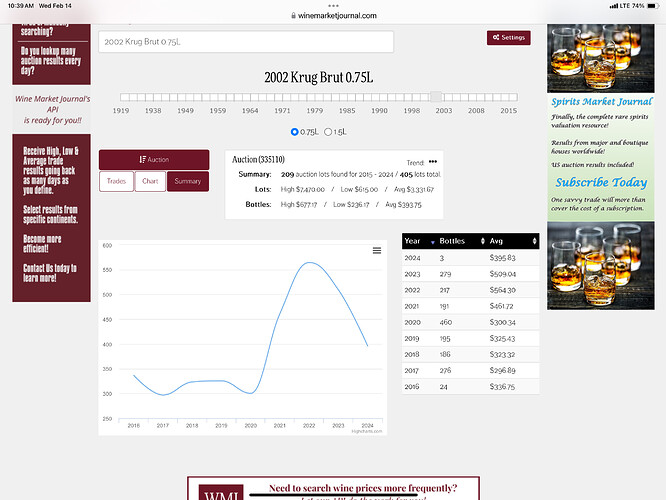Click the top whisky glasses ad image

pyautogui.click(x=601, y=58)
